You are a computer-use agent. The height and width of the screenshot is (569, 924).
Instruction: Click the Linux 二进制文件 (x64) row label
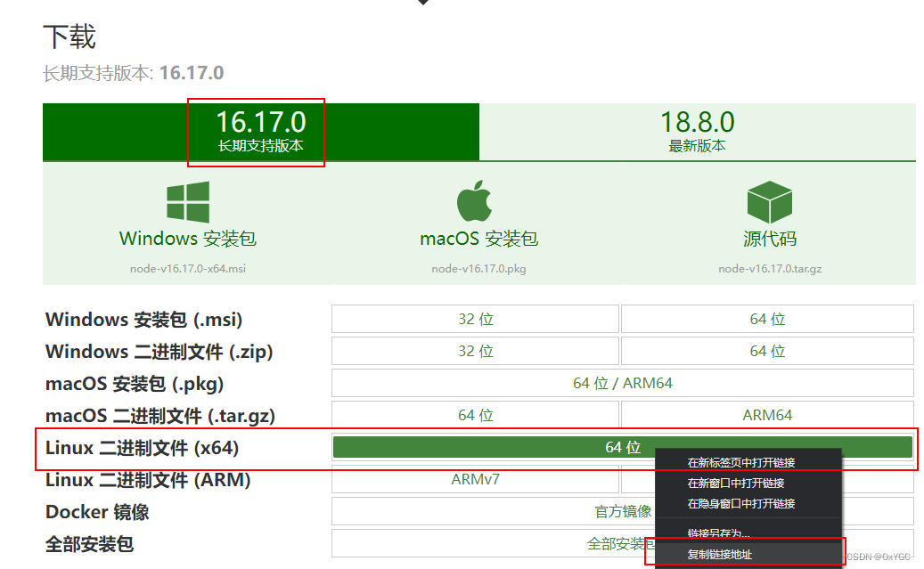pyautogui.click(x=142, y=448)
